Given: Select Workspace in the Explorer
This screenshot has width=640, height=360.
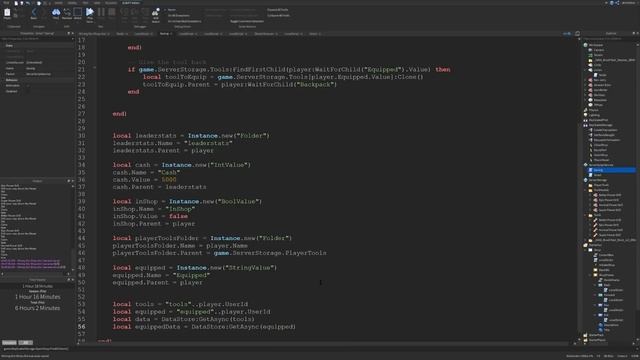Looking at the screenshot, I should coord(596,45).
